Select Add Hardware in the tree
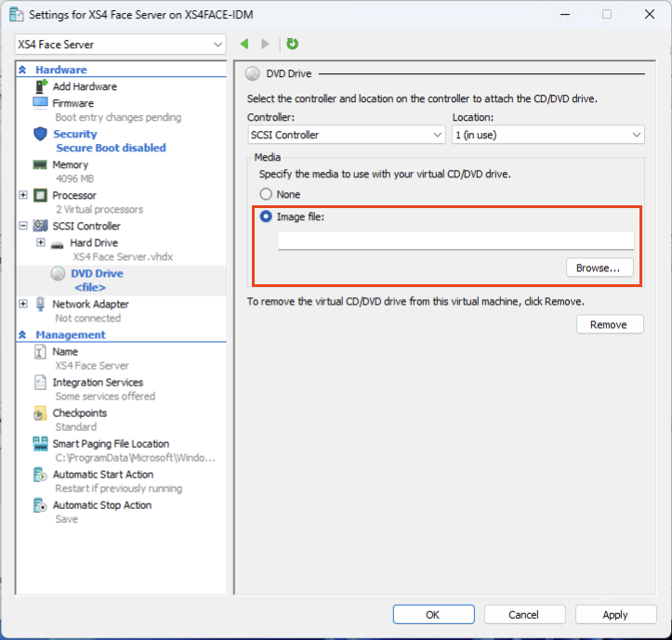Image resolution: width=672 pixels, height=640 pixels. tap(85, 86)
